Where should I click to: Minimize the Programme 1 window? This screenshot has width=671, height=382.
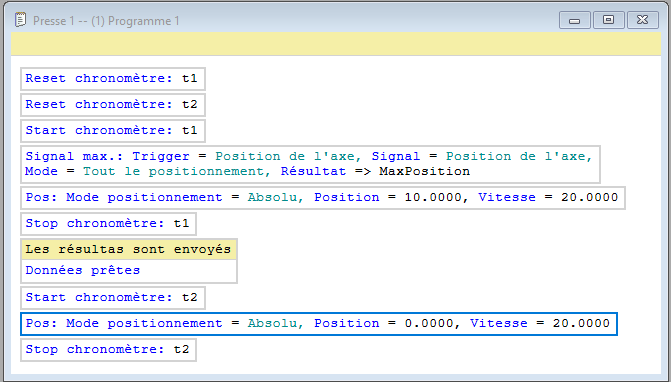575,20
